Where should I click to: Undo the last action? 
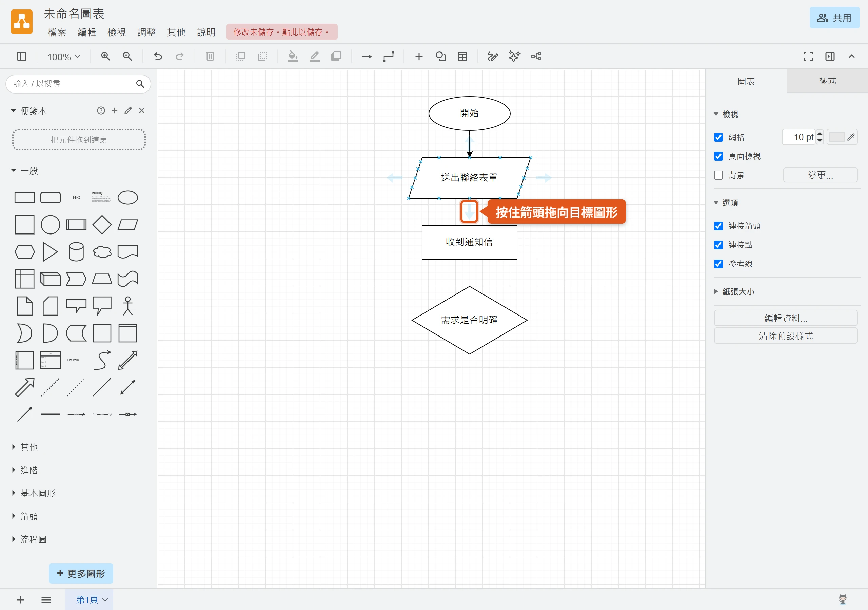(158, 57)
